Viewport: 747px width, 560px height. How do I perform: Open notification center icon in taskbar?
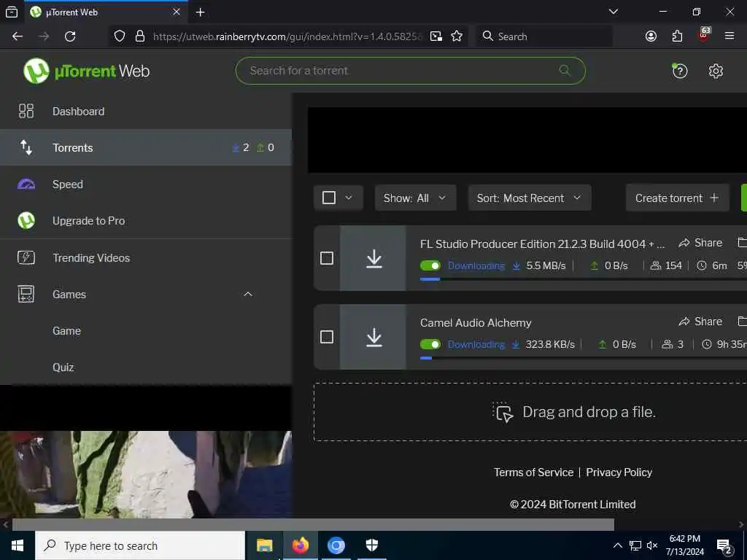coord(724,546)
